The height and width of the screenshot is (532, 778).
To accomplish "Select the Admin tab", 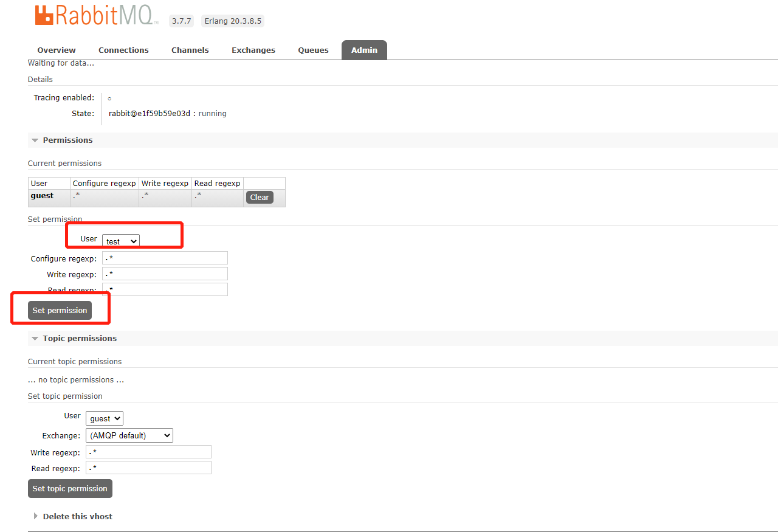I will (364, 50).
